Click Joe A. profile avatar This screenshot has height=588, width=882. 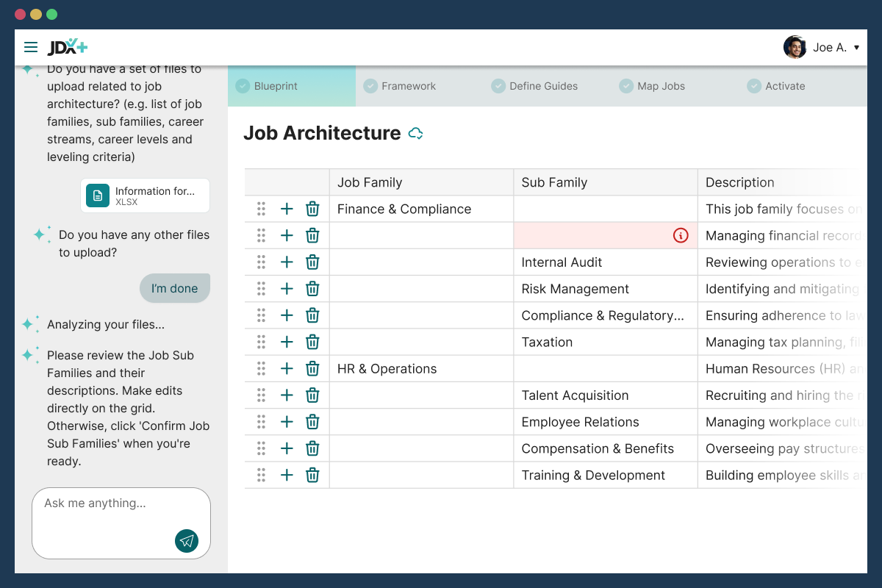pos(795,47)
